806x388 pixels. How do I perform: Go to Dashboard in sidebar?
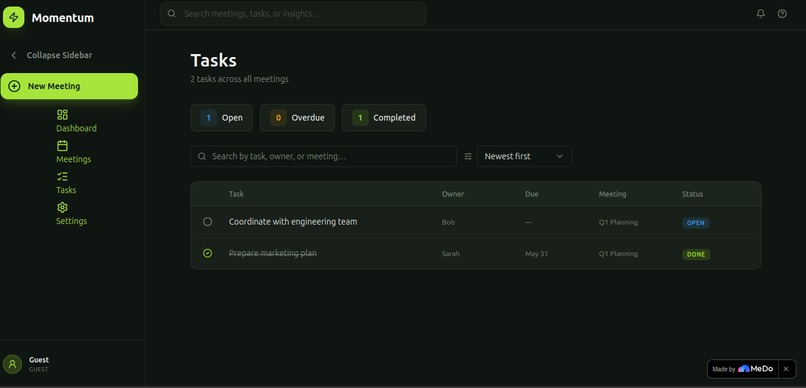(76, 128)
